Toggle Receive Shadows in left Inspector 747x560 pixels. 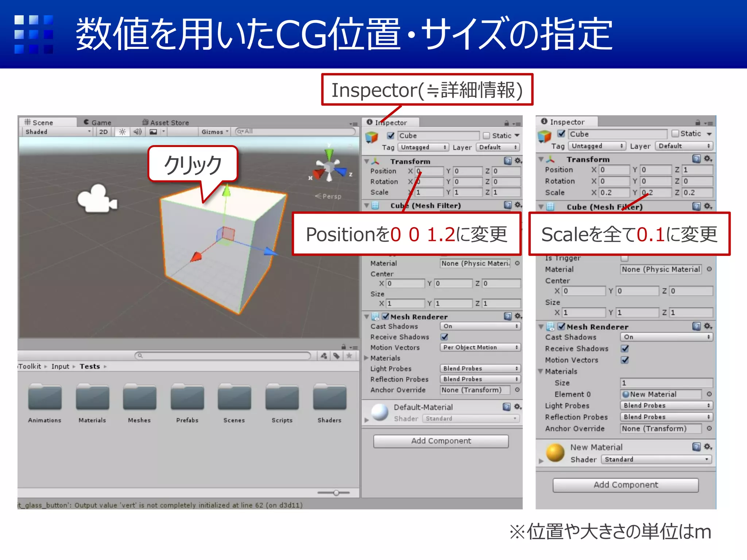coord(444,337)
